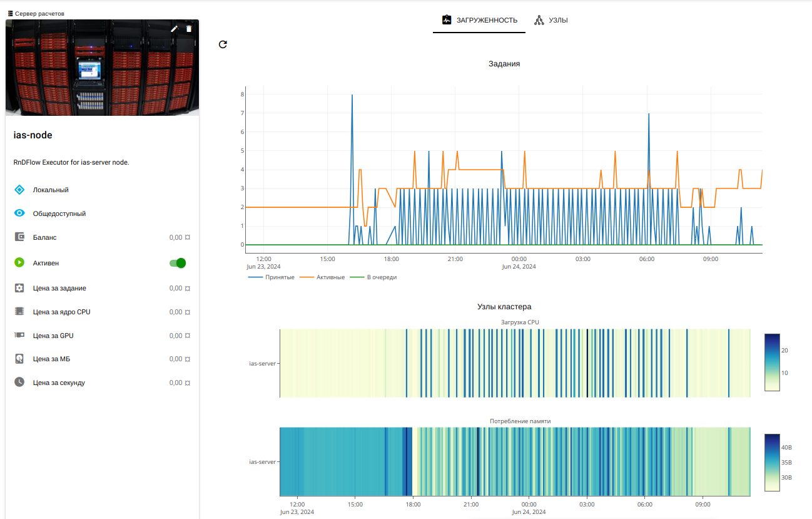Screen dimensions: 812x519
Task: Click the УЗЛЫ tab nodes icon
Action: tap(539, 20)
